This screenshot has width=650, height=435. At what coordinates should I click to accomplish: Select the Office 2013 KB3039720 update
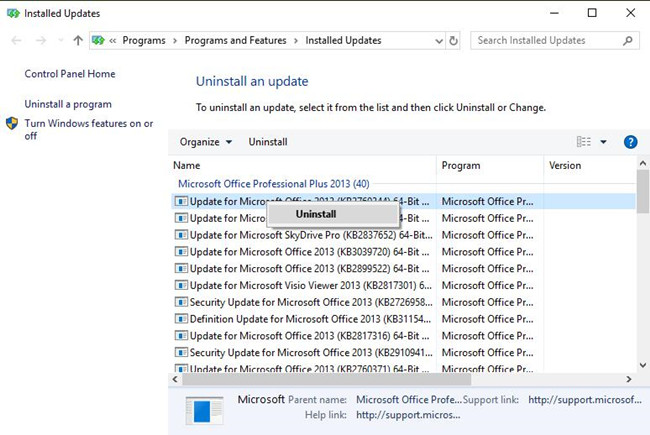[x=403, y=252]
